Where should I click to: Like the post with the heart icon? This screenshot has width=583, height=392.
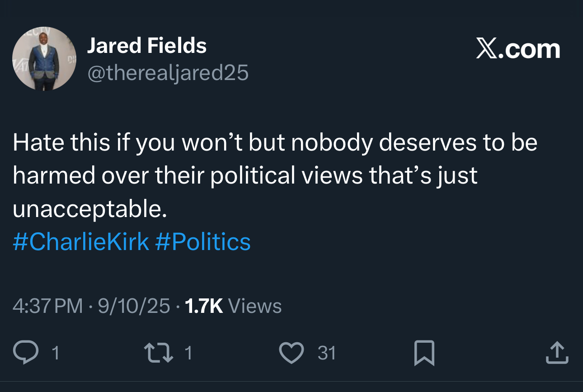click(291, 353)
